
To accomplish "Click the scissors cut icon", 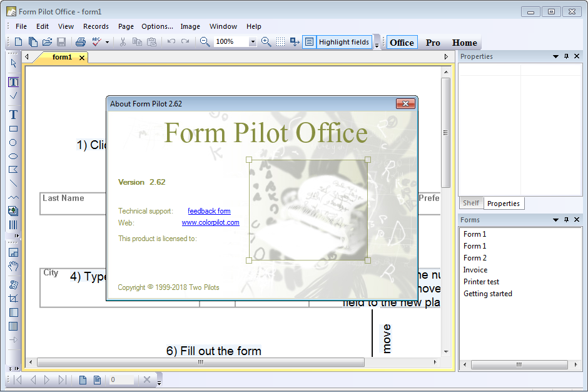I will (123, 42).
